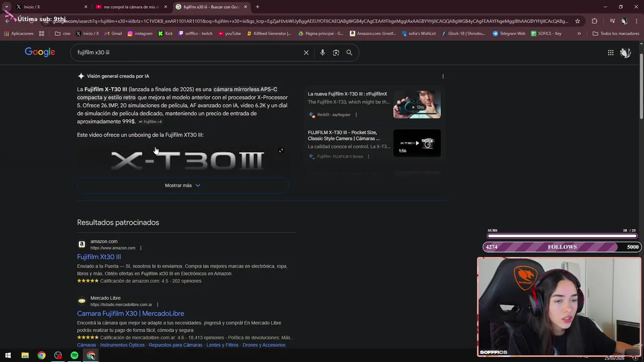Viewport: 644px width, 362px height.
Task: Open the Glock-18 | Shinobu bookmark
Action: 463,34
